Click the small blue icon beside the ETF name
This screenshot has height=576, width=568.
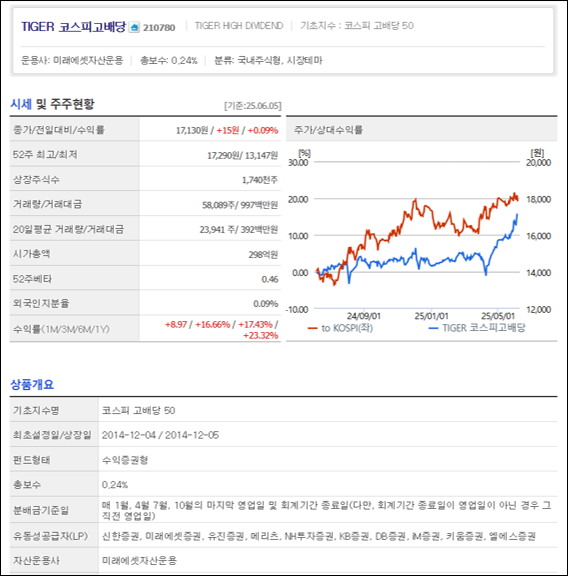134,27
